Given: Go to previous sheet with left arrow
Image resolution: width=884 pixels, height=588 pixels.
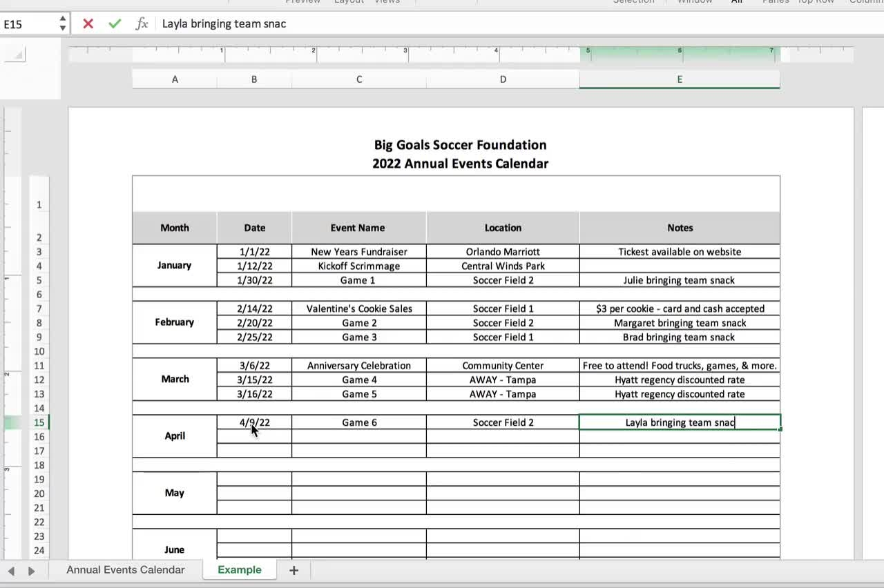Looking at the screenshot, I should tap(11, 571).
